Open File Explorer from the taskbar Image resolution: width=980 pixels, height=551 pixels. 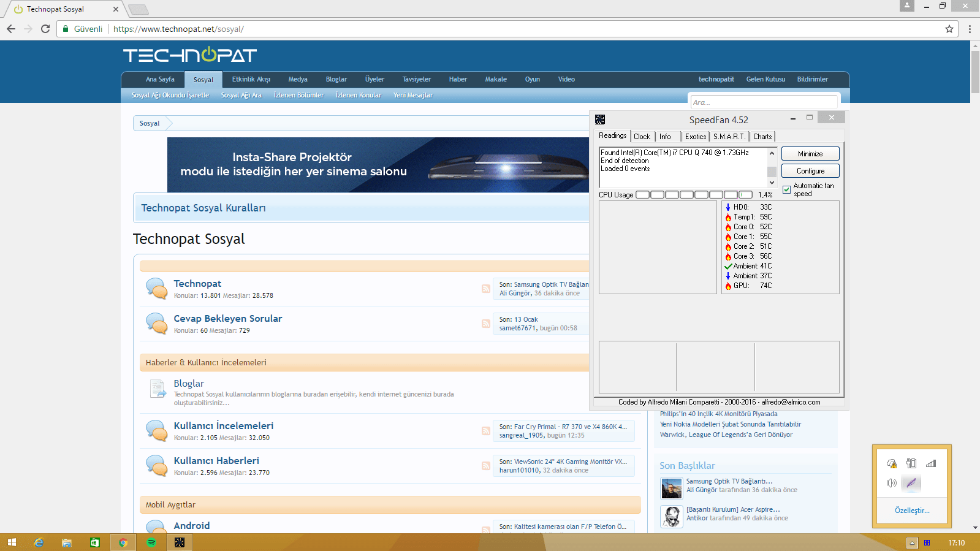tap(67, 542)
